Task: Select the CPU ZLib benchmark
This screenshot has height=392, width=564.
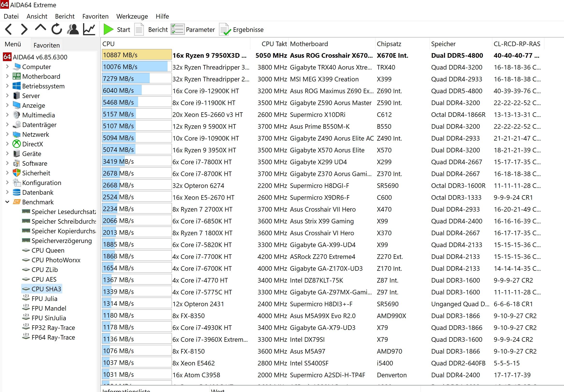Action: tap(45, 270)
